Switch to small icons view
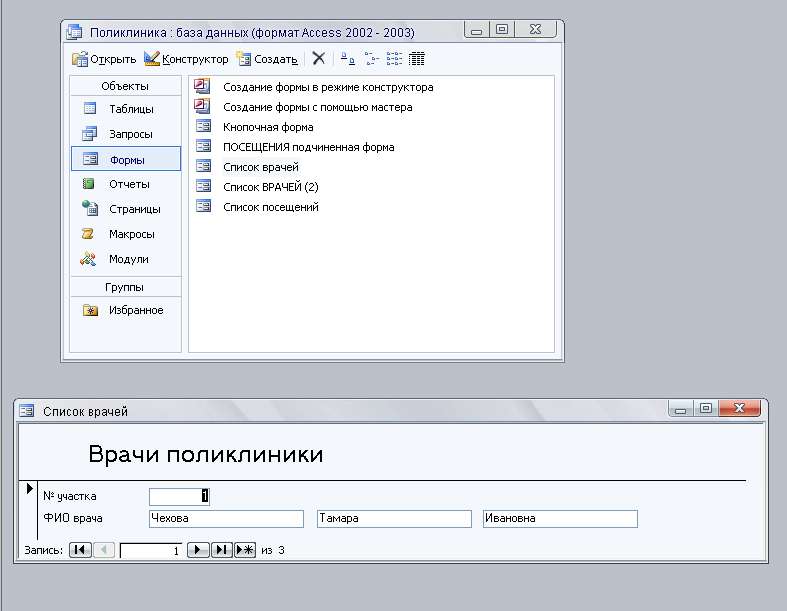The height and width of the screenshot is (611, 787). pos(371,59)
